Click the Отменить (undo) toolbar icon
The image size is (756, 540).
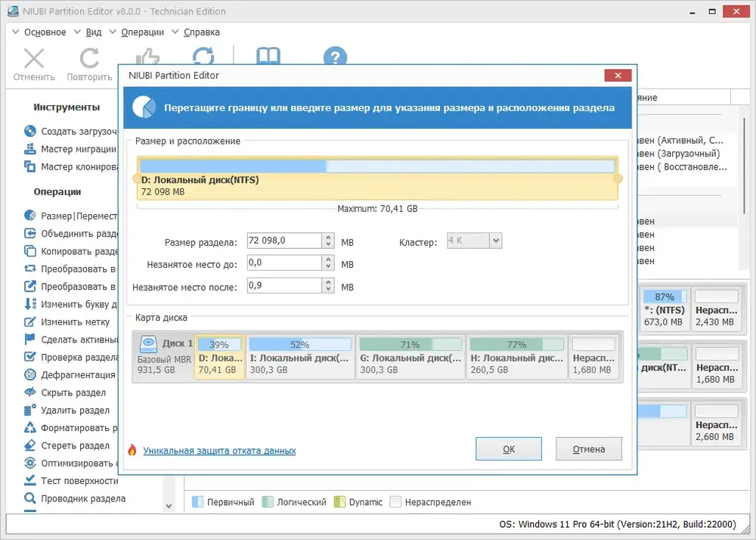34,59
